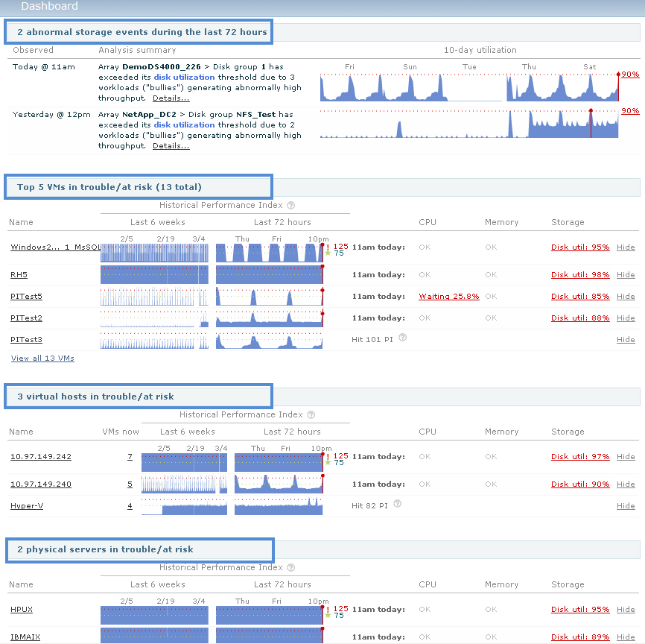Screen dimensions: 645x644
Task: Open Windows2... 1 MsSQL VM
Action: click(56, 247)
